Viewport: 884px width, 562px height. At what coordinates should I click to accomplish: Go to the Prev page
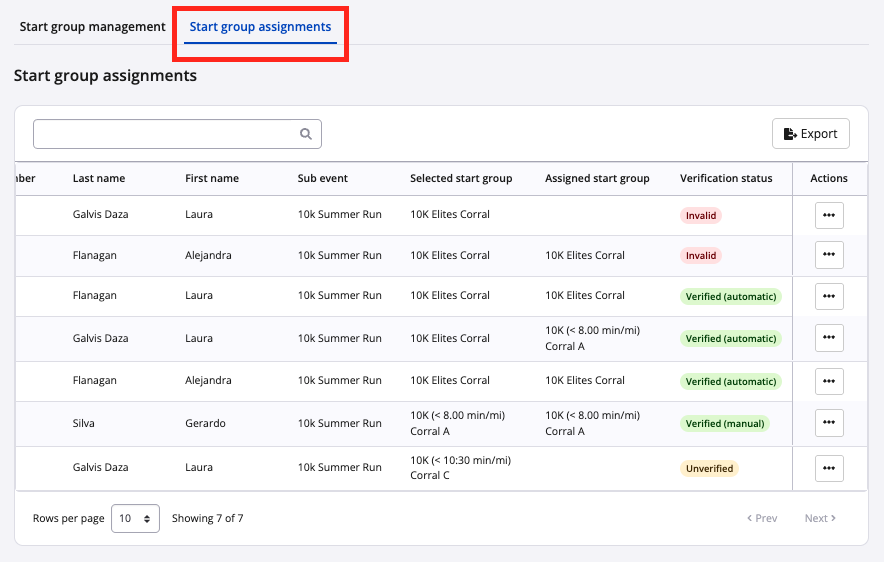[762, 519]
